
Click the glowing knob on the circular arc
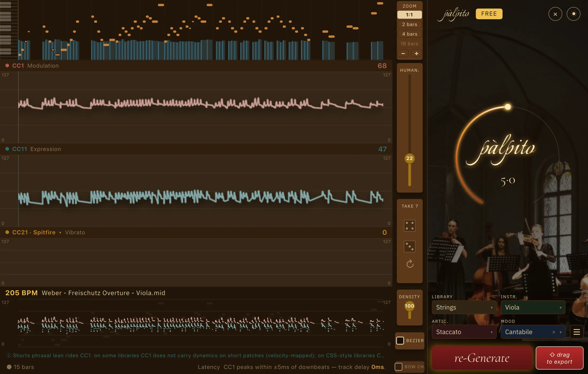(508, 107)
